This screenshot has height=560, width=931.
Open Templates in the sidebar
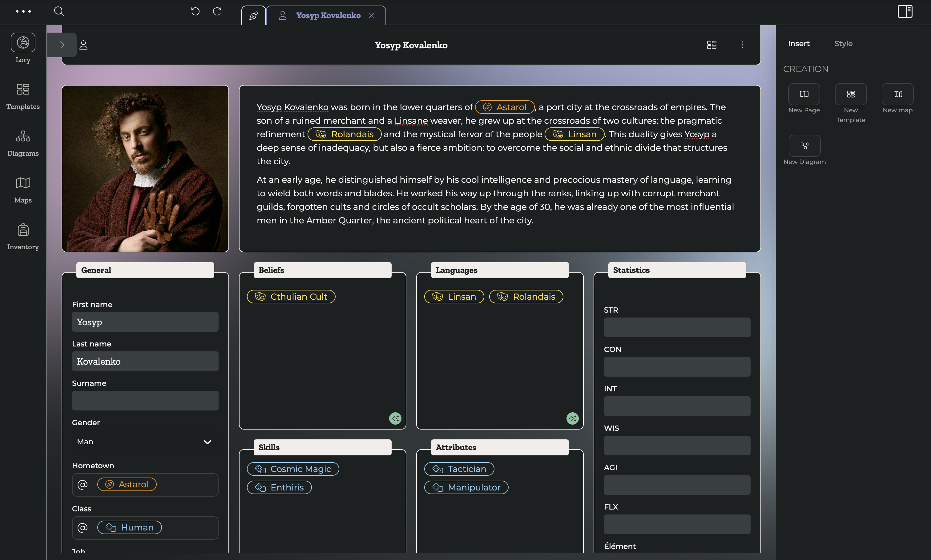tap(23, 96)
